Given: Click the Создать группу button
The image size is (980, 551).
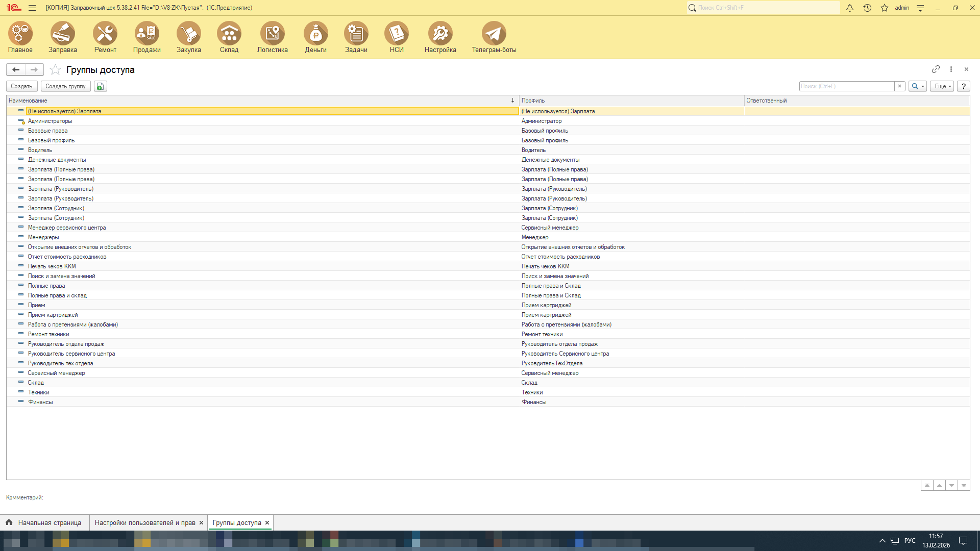Looking at the screenshot, I should (x=65, y=86).
